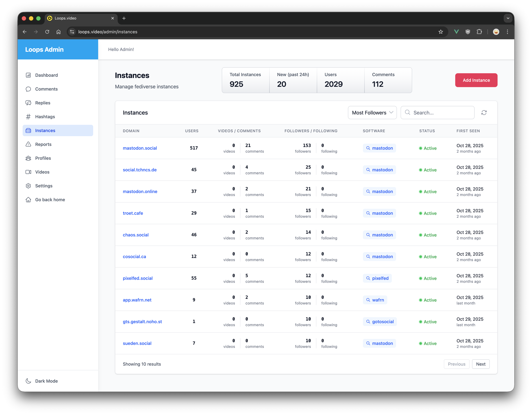The width and height of the screenshot is (532, 415).
Task: Click the Profiles people icon
Action: click(28, 158)
